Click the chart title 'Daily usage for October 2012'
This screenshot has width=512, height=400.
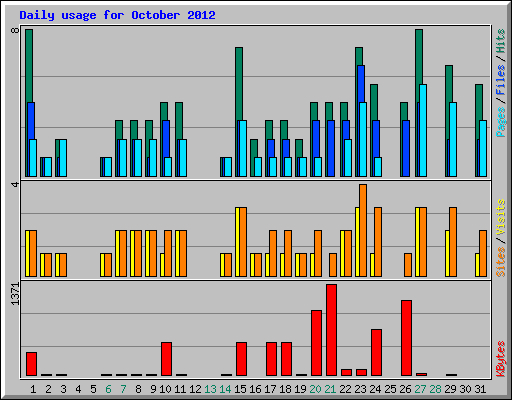[x=117, y=15]
